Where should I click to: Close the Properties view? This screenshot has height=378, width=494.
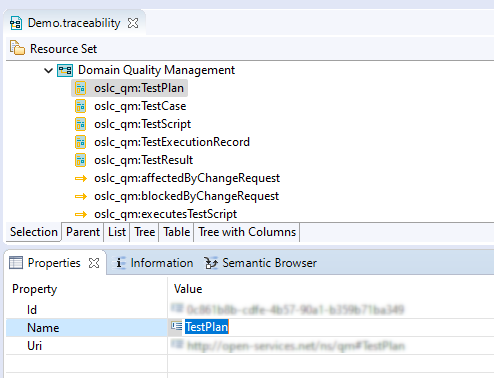click(94, 263)
